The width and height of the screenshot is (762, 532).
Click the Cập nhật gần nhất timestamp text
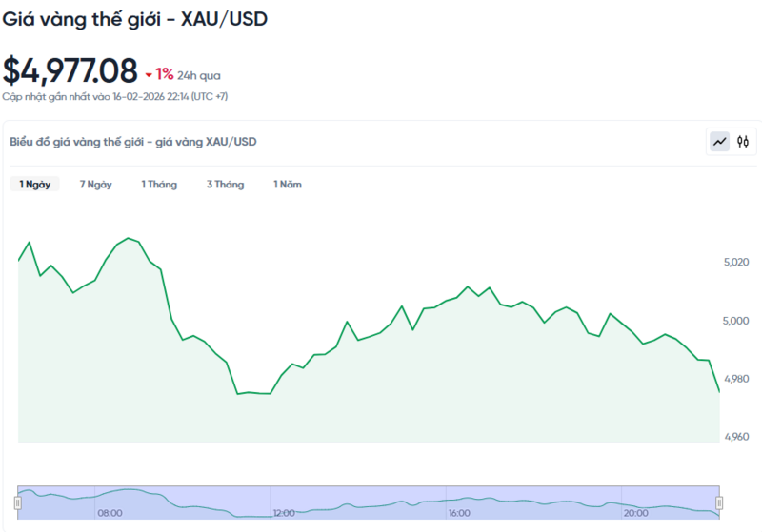114,96
